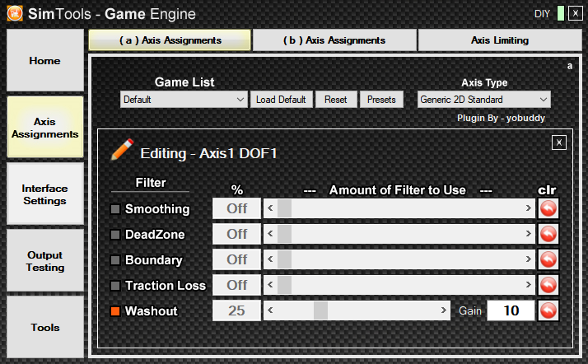
Task: Click the right arrow on Washout slider
Action: [x=443, y=310]
